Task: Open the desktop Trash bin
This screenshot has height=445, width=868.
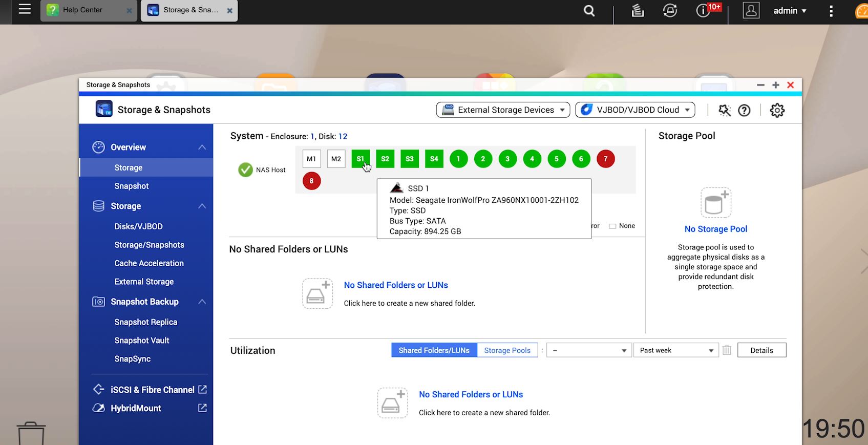Action: 31,433
